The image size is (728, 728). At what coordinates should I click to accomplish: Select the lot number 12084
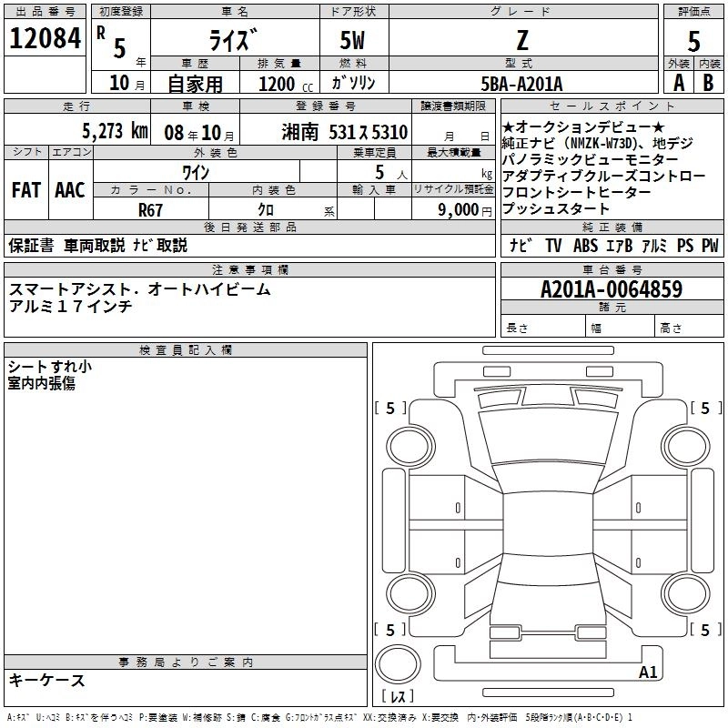(x=45, y=39)
